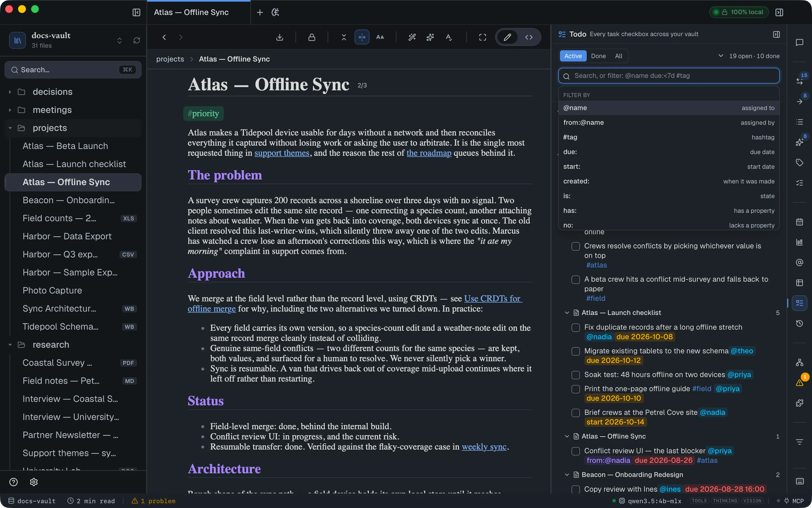Open 'the roadmap' link
This screenshot has height=508, width=812.
coord(429,153)
